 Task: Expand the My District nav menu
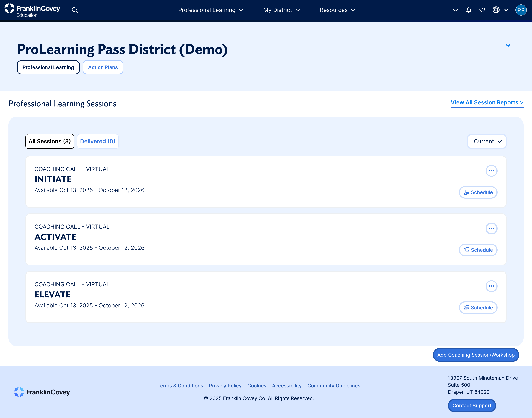[x=281, y=10]
